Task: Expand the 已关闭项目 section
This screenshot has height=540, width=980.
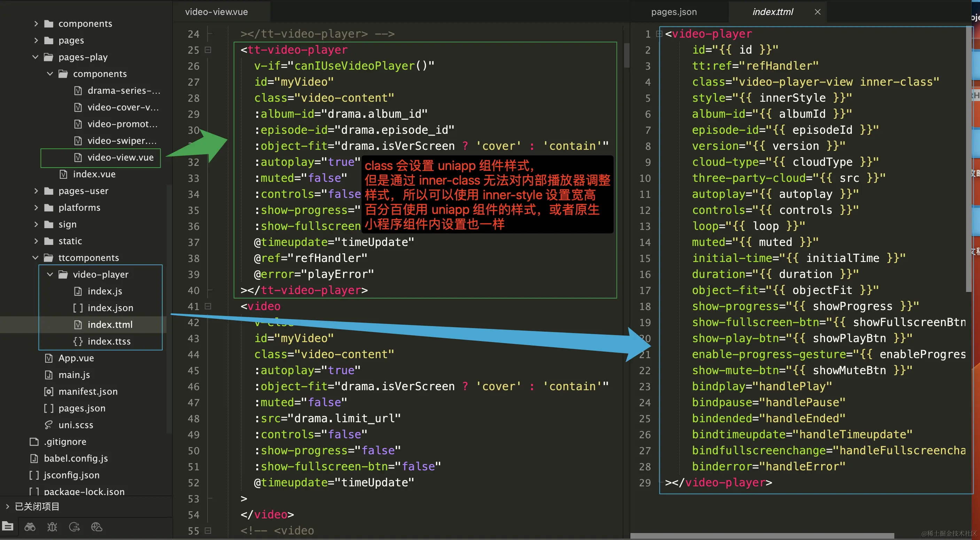Action: [x=7, y=507]
